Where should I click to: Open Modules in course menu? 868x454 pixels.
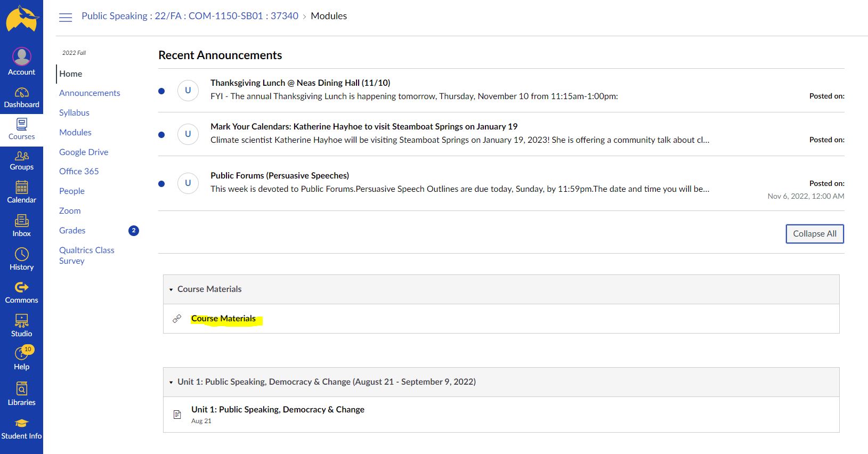coord(75,133)
